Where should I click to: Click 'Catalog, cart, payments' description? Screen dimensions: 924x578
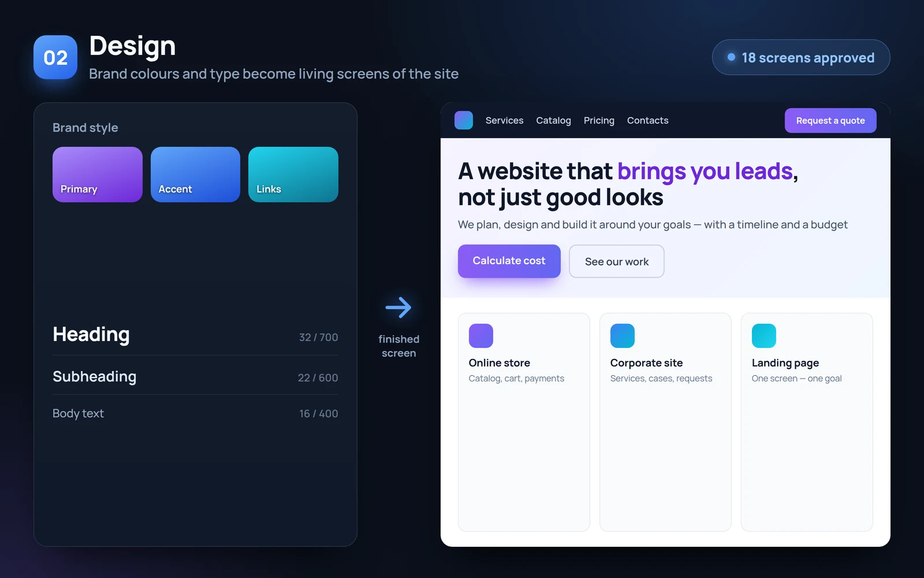[x=516, y=378]
